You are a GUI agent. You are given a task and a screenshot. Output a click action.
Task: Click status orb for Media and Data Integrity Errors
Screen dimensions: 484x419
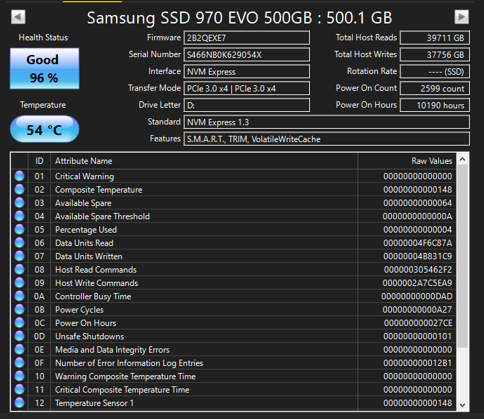[x=20, y=349]
